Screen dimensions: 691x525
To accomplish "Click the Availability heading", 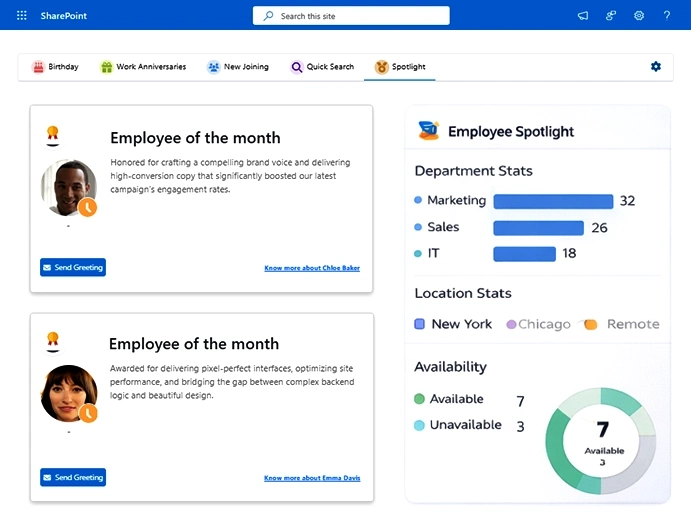I will (x=450, y=367).
